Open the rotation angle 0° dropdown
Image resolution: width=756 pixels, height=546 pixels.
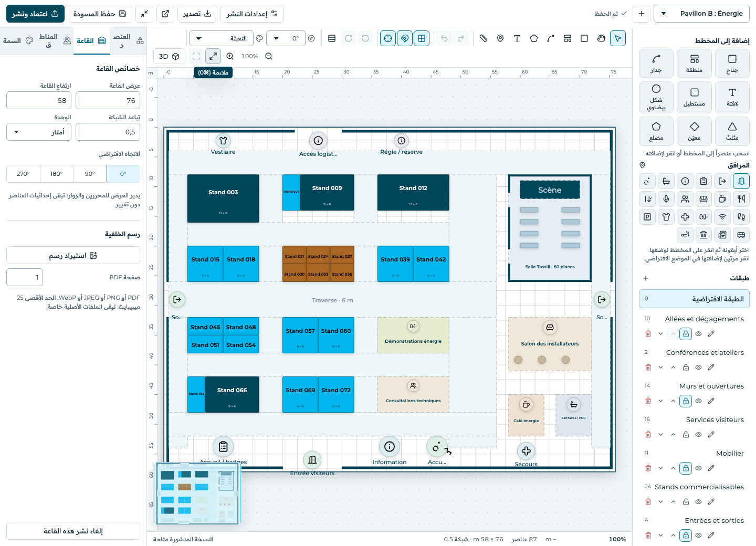(286, 38)
